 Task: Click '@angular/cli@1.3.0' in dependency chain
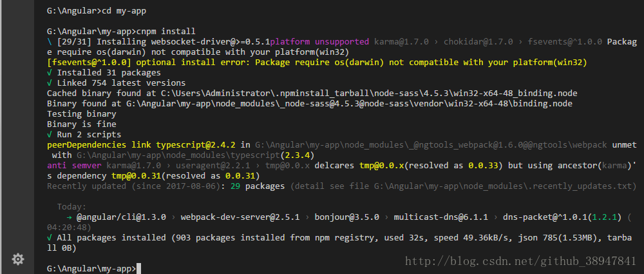pyautogui.click(x=121, y=217)
